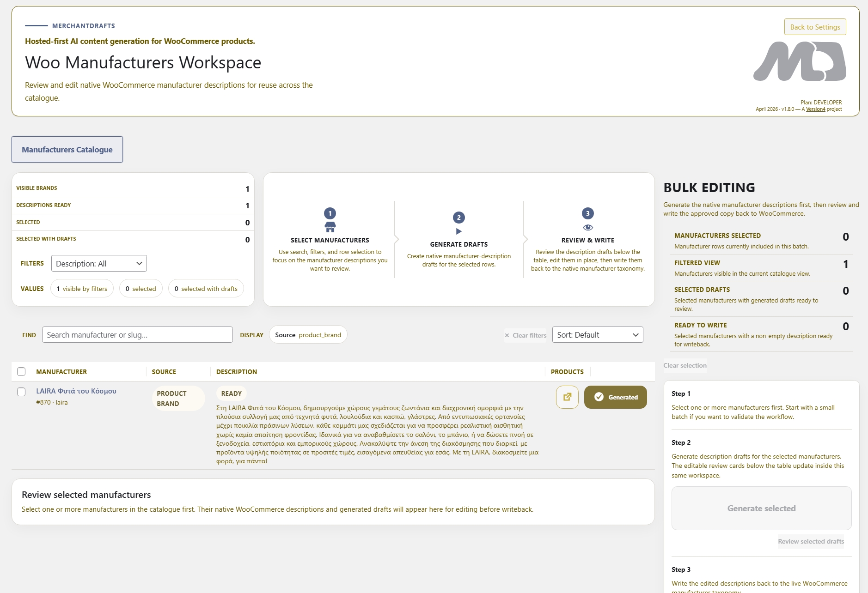The height and width of the screenshot is (593, 868).
Task: Click the VISIBLE BRANDS stat row
Action: point(133,188)
